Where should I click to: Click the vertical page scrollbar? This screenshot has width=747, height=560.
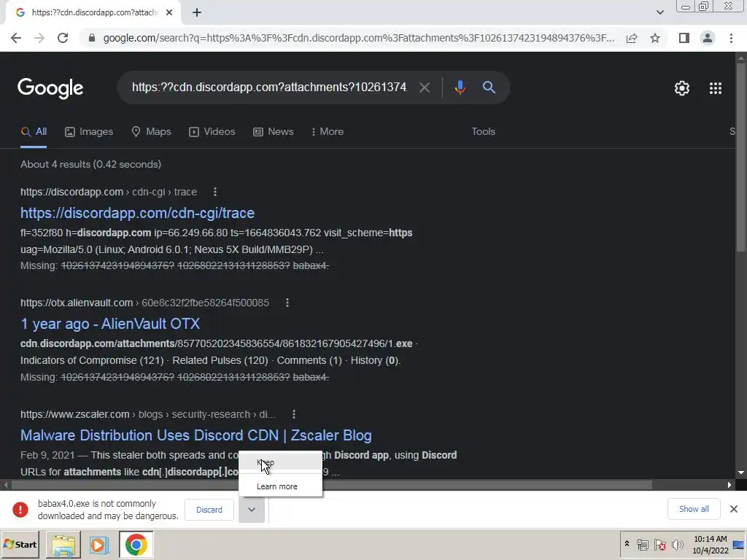click(740, 157)
